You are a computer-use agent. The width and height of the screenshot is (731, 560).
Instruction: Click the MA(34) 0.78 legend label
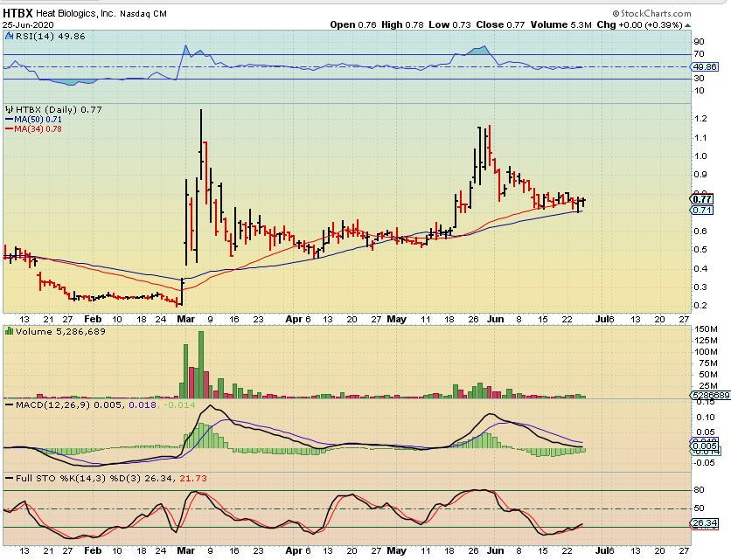(x=33, y=129)
